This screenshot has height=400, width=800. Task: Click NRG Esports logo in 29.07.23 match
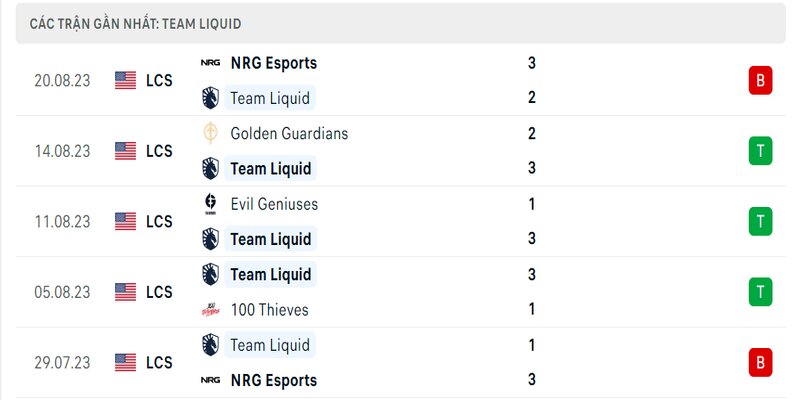pyautogui.click(x=210, y=380)
